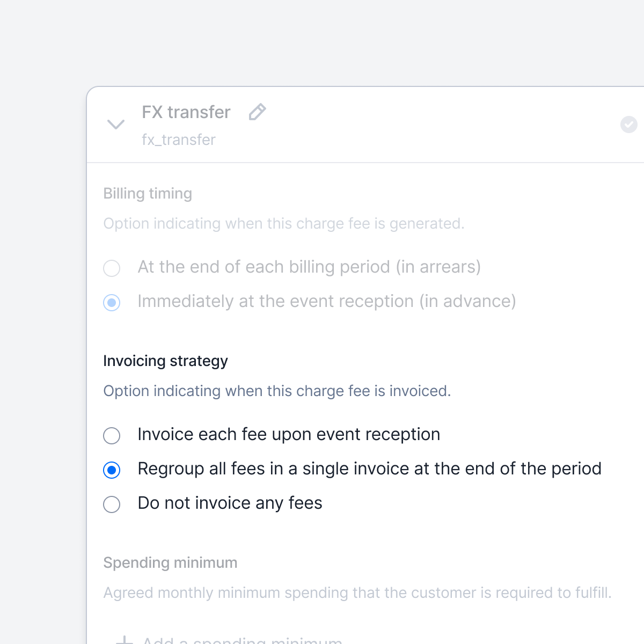Click the 'Add a spending minimum' button text
Image resolution: width=644 pixels, height=644 pixels.
pyautogui.click(x=242, y=640)
